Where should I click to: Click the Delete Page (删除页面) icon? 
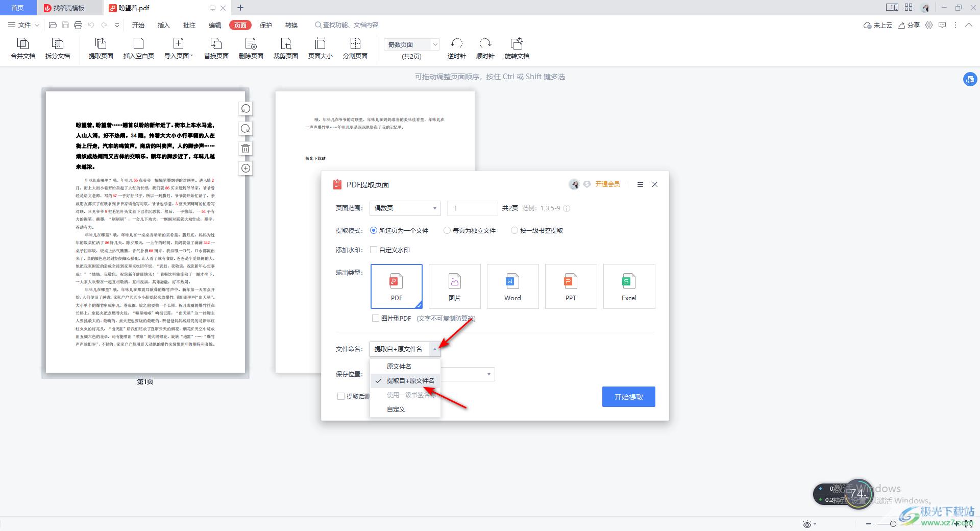coord(251,49)
